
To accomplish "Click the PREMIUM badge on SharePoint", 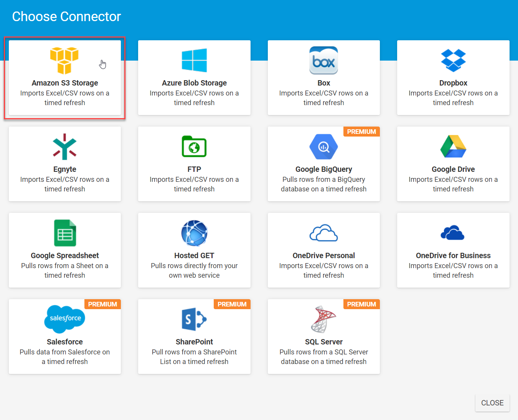I will 232,304.
